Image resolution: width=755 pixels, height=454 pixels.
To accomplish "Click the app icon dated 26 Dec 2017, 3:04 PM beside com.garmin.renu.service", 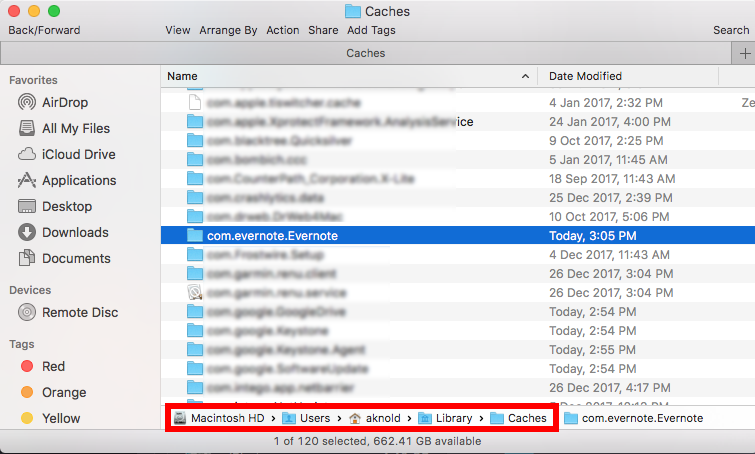I will tap(195, 292).
